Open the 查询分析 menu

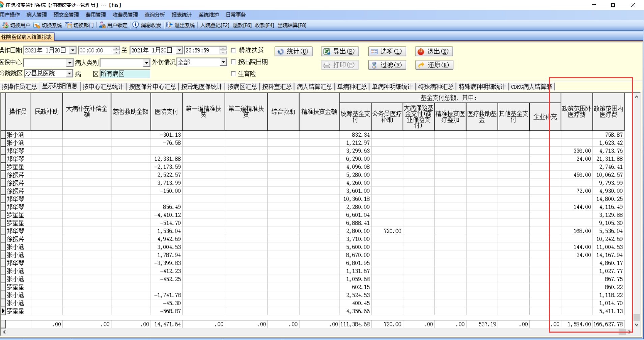[155, 15]
